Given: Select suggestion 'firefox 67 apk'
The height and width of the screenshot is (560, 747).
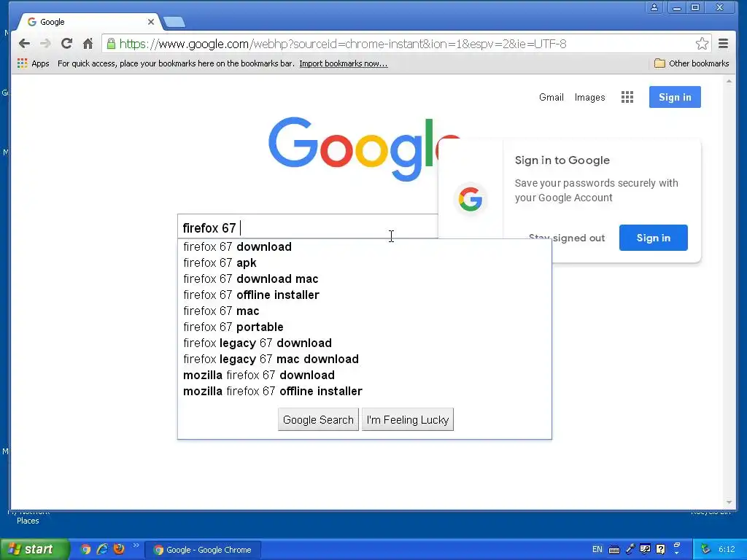Looking at the screenshot, I should pyautogui.click(x=365, y=262).
